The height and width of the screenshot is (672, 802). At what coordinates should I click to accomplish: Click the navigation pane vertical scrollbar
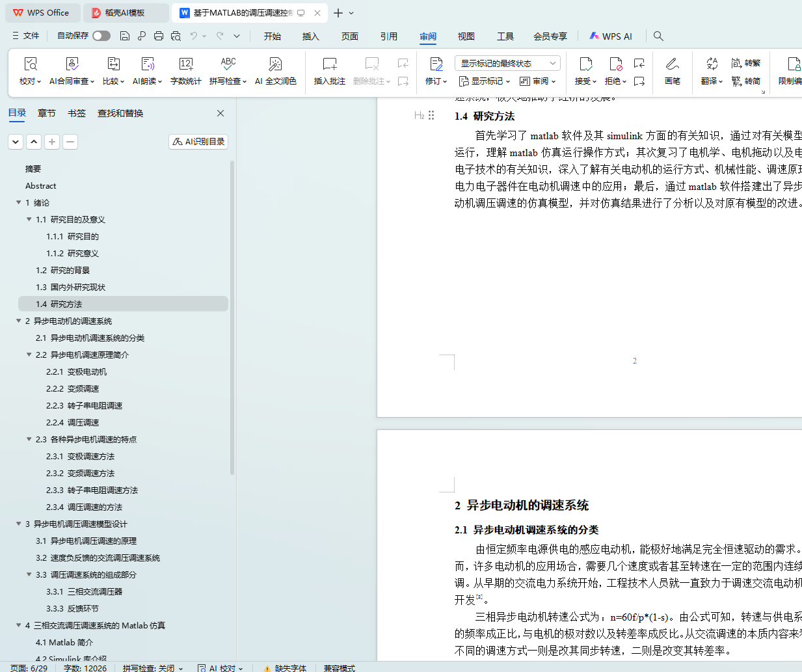pos(232,319)
